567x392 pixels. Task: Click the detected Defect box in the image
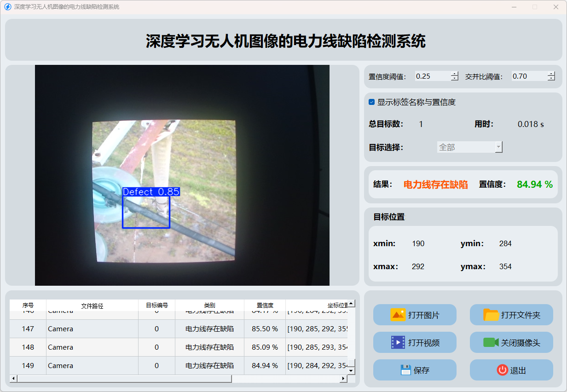[146, 212]
